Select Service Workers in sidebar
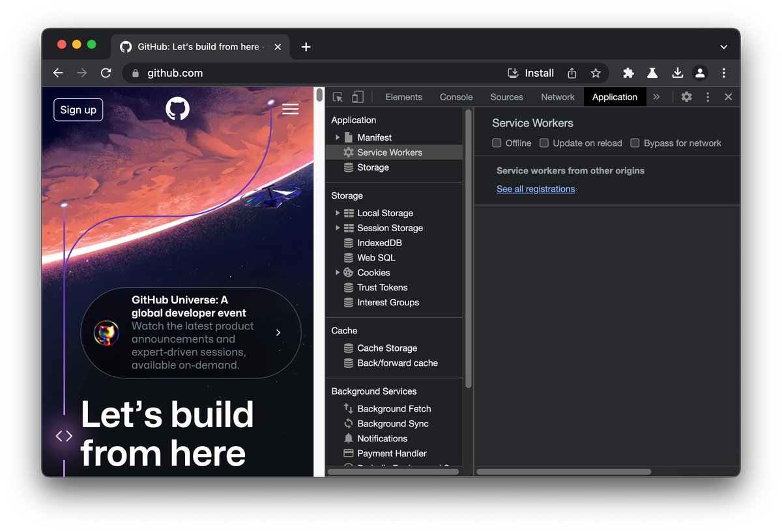782x532 pixels. (x=394, y=152)
